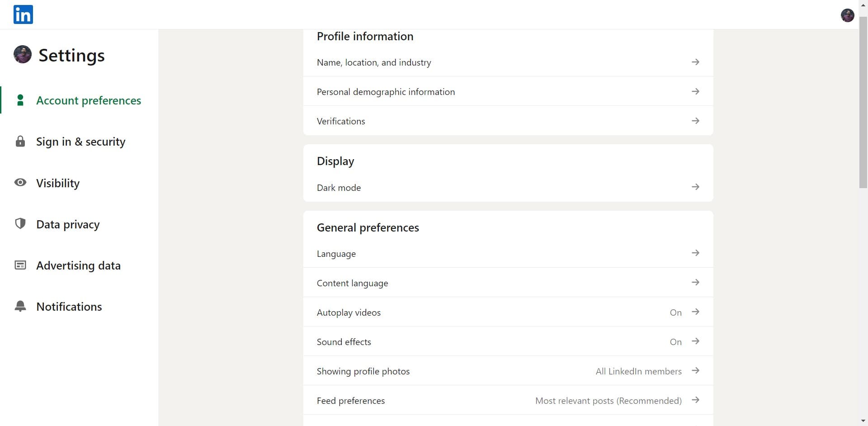
Task: Click the Data privacy shield icon
Action: click(x=20, y=224)
